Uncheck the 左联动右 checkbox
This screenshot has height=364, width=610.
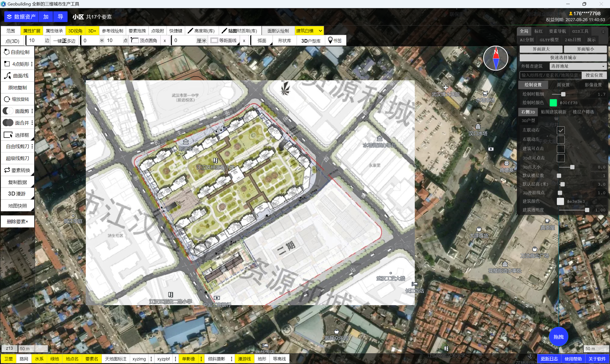pos(560,130)
